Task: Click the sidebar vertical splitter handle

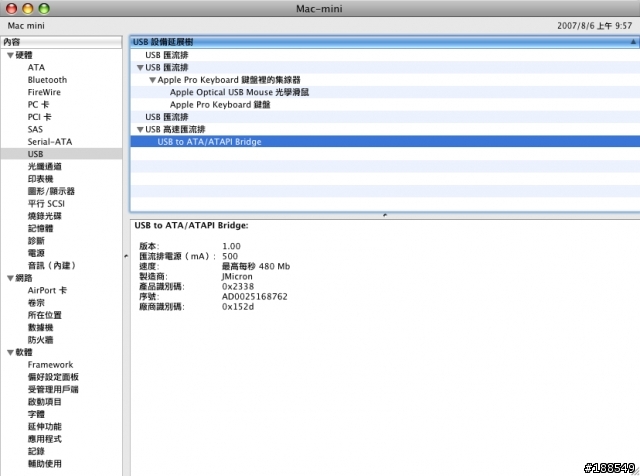Action: click(x=126, y=256)
